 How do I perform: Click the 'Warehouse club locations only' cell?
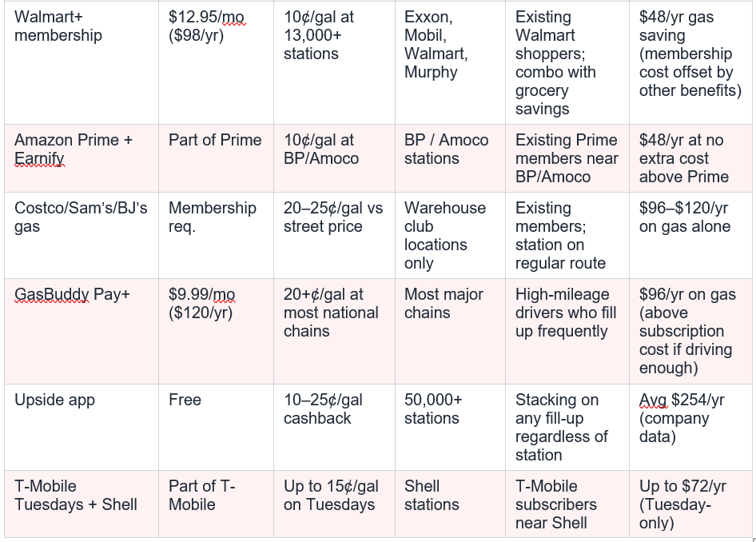pyautogui.click(x=450, y=235)
